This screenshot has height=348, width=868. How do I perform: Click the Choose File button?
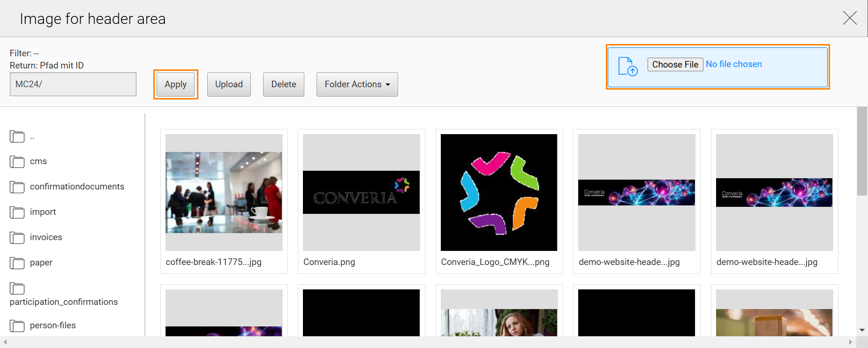tap(675, 64)
